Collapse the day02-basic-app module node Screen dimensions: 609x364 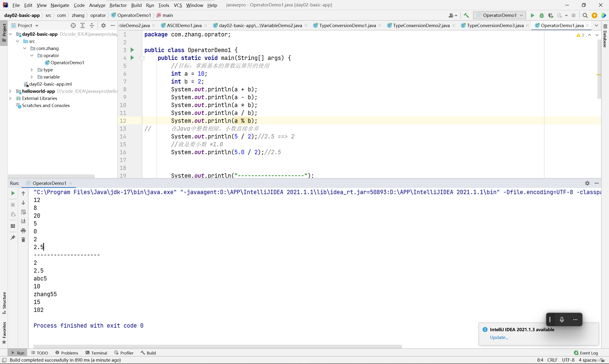click(10, 34)
